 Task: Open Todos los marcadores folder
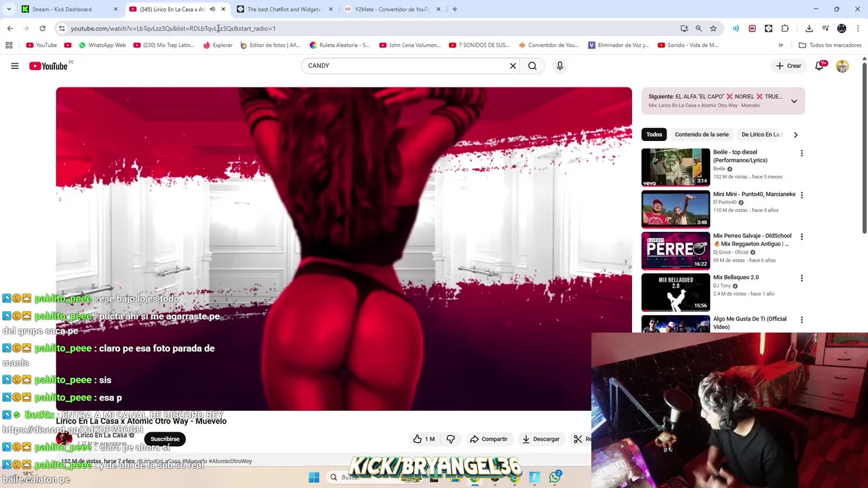(830, 45)
